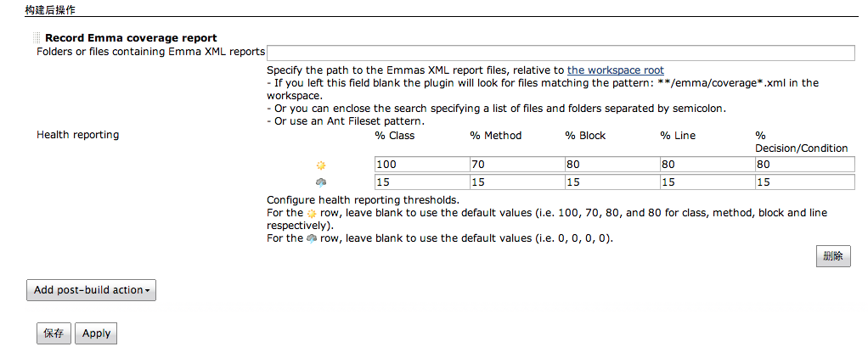Open the Add post-build action dropdown

point(92,290)
